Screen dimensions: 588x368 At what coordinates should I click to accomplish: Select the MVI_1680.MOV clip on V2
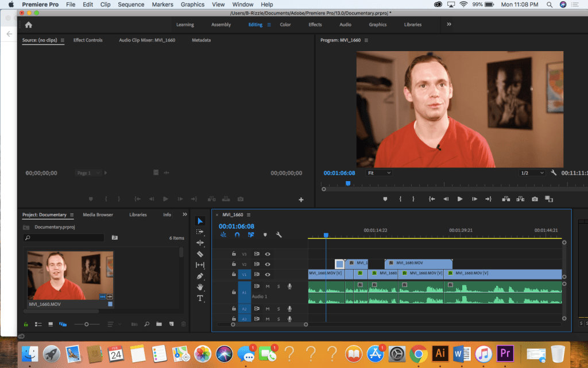click(x=418, y=263)
